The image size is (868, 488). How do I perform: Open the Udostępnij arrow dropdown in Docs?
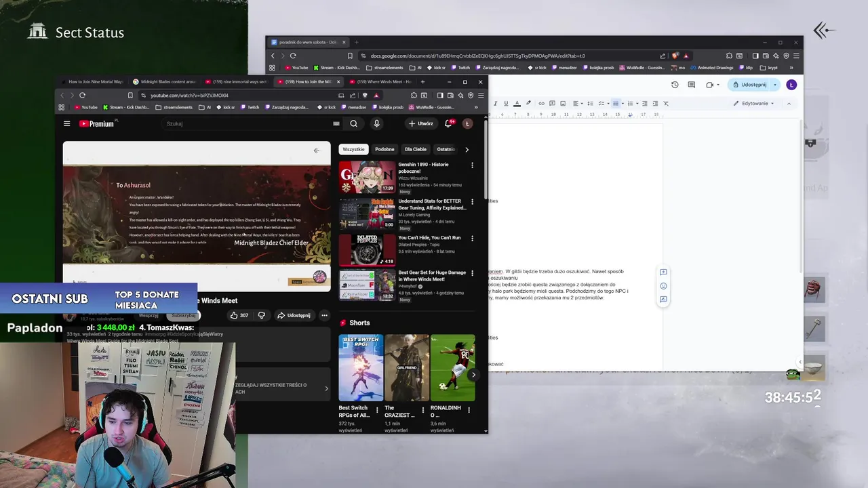click(774, 85)
